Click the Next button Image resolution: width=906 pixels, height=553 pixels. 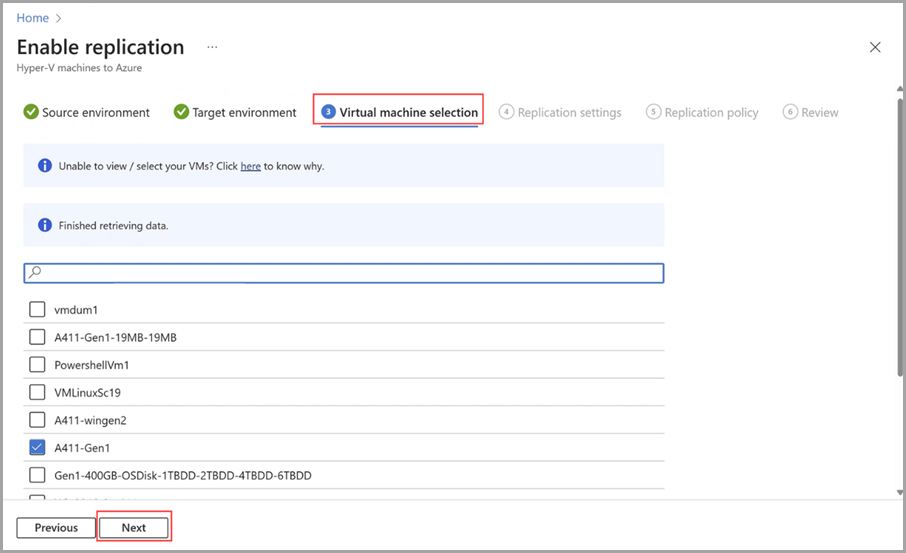coord(133,528)
